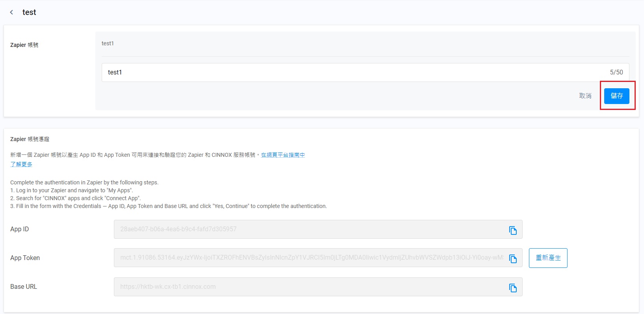Click the App Token label

[x=25, y=258]
